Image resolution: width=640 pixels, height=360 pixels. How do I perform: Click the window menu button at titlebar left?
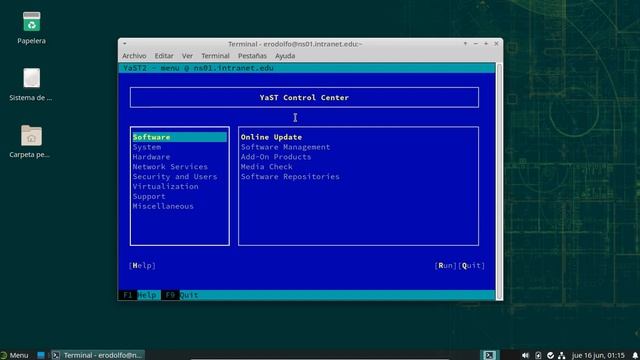(x=125, y=44)
